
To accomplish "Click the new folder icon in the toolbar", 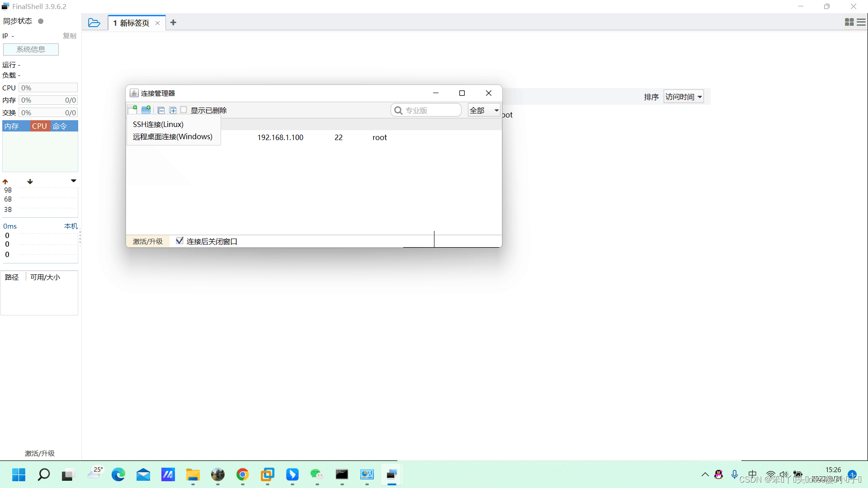I will [x=146, y=110].
